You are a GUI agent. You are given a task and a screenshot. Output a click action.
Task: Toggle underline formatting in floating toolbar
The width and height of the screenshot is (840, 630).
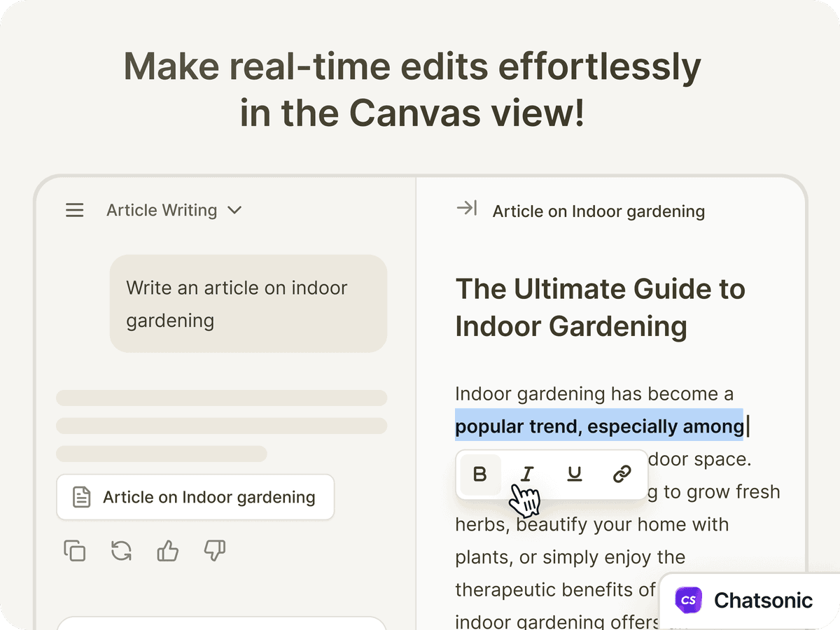click(x=575, y=475)
